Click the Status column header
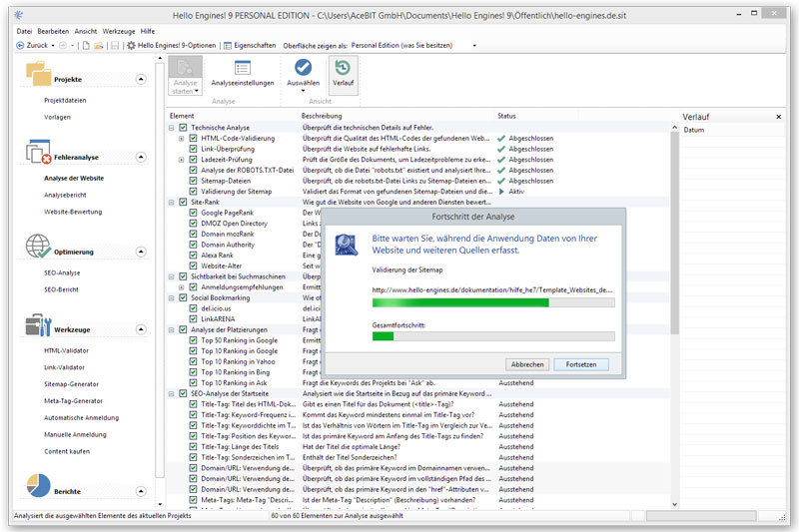Image resolution: width=799 pixels, height=532 pixels. [506, 116]
